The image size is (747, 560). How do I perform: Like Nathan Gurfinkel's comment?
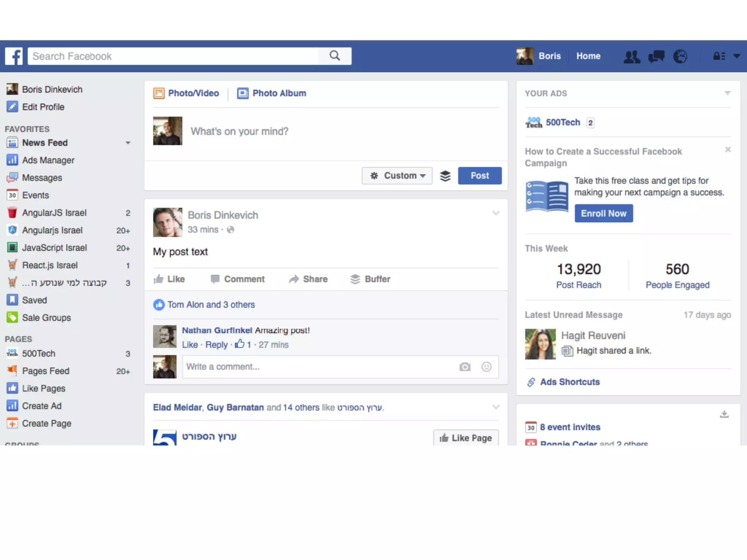pyautogui.click(x=190, y=345)
